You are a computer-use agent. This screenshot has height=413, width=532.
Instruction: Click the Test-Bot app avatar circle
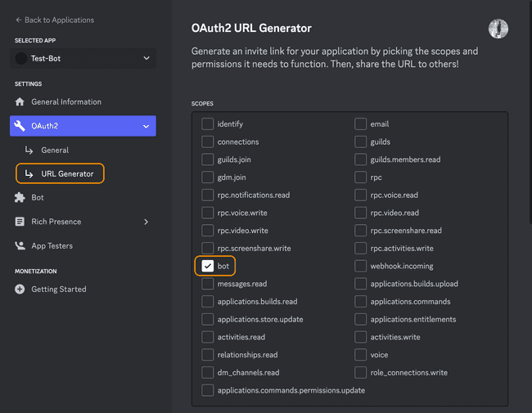tap(21, 58)
